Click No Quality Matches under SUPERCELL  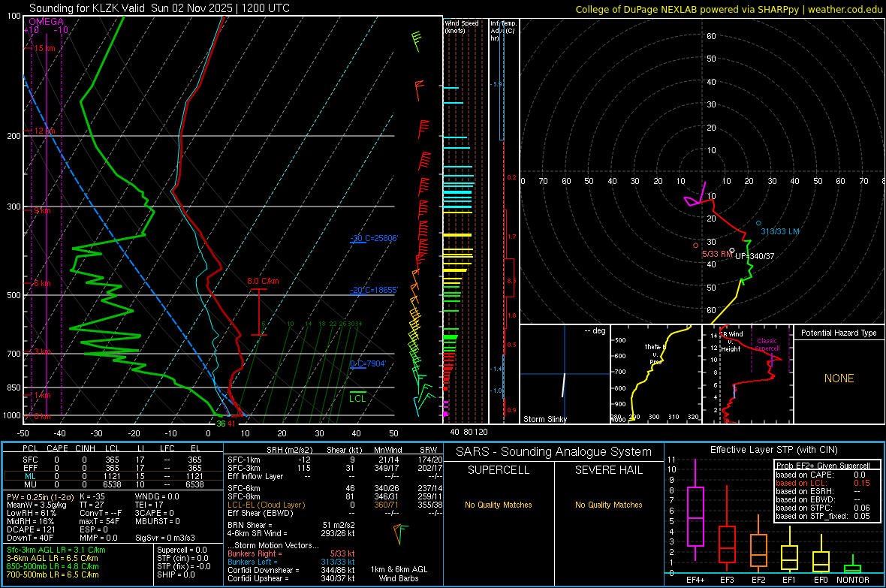pyautogui.click(x=499, y=505)
